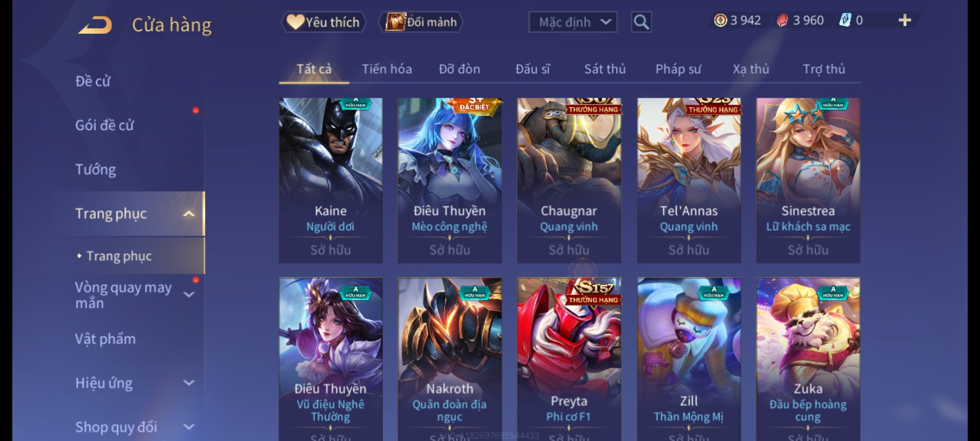Image resolution: width=980 pixels, height=441 pixels.
Task: Tap the red ruby currency icon
Action: point(782,20)
